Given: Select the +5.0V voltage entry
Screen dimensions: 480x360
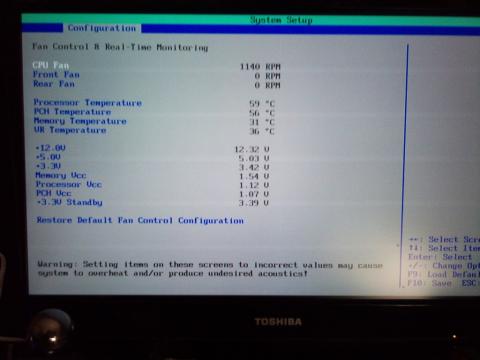Looking at the screenshot, I should 48,157.
